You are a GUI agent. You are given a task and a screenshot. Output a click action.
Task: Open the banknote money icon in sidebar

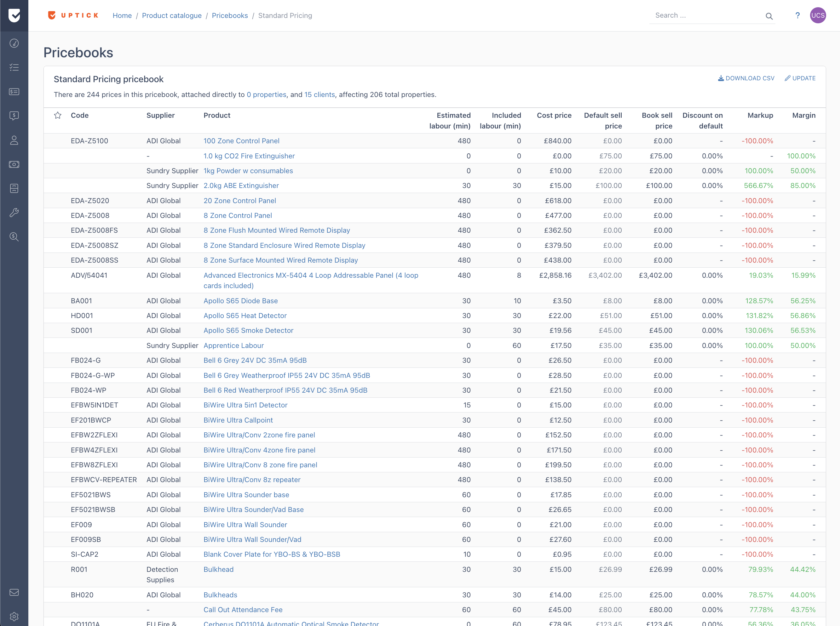(x=14, y=164)
